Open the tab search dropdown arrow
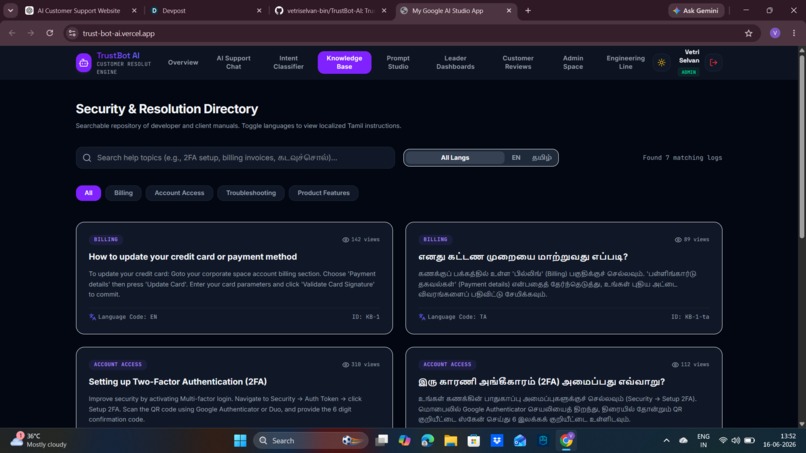Viewport: 806px width, 453px height. click(10, 10)
